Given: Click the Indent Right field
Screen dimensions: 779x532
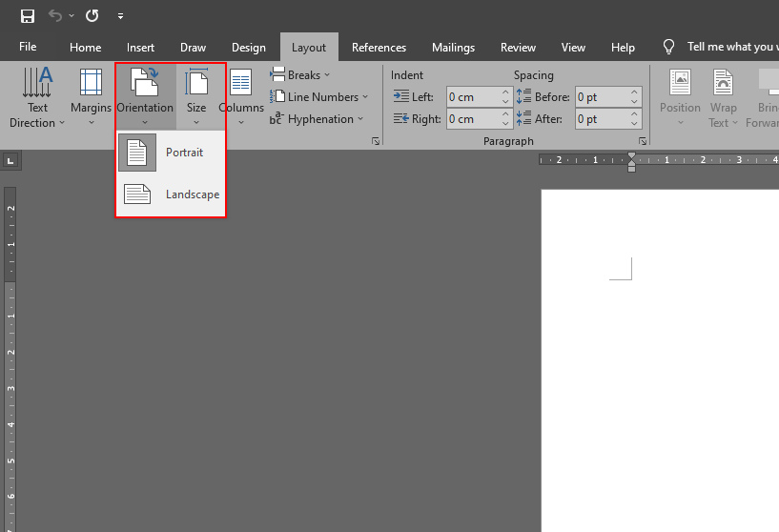Looking at the screenshot, I should tap(474, 119).
